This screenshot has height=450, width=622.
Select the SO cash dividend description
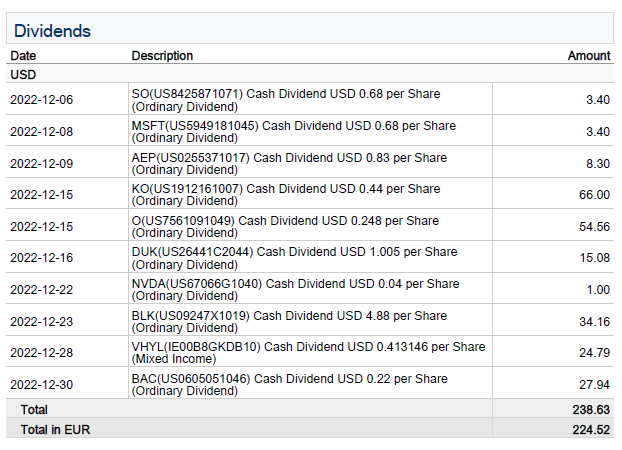tap(286, 99)
